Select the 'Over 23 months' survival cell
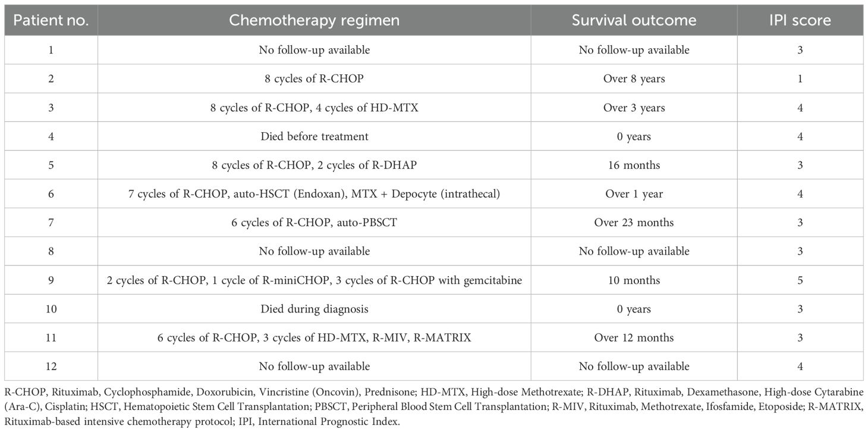Image resolution: width=868 pixels, height=432 pixels. tap(634, 223)
